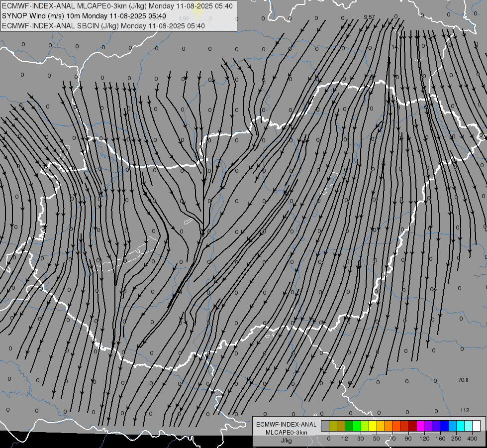This screenshot has width=487, height=448.
Task: Click the legend value 30
Action: (x=361, y=439)
